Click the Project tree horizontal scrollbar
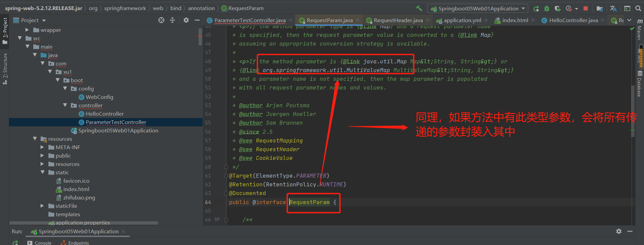The image size is (644, 245). pos(84,223)
